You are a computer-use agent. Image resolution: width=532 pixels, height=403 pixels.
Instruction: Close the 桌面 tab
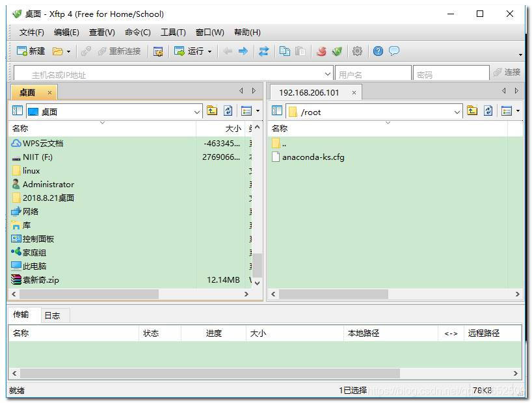(x=49, y=92)
